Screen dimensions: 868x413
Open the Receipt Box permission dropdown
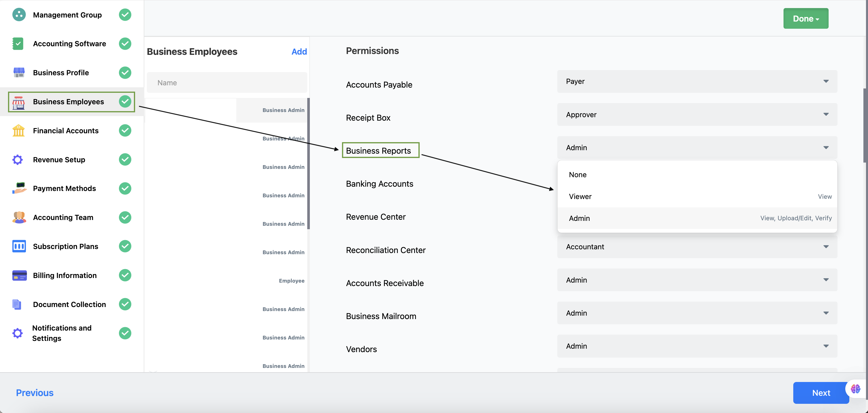point(697,114)
